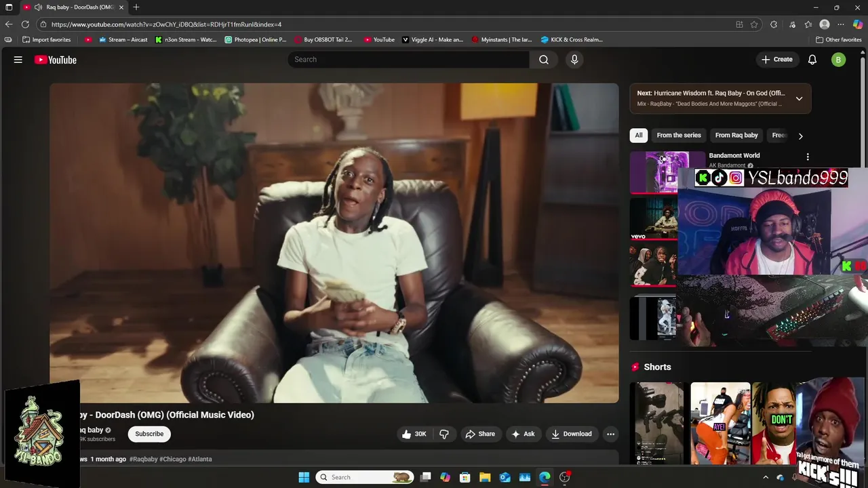868x488 pixels.
Task: Switch to Raq baby DoorDash tab
Action: point(74,7)
